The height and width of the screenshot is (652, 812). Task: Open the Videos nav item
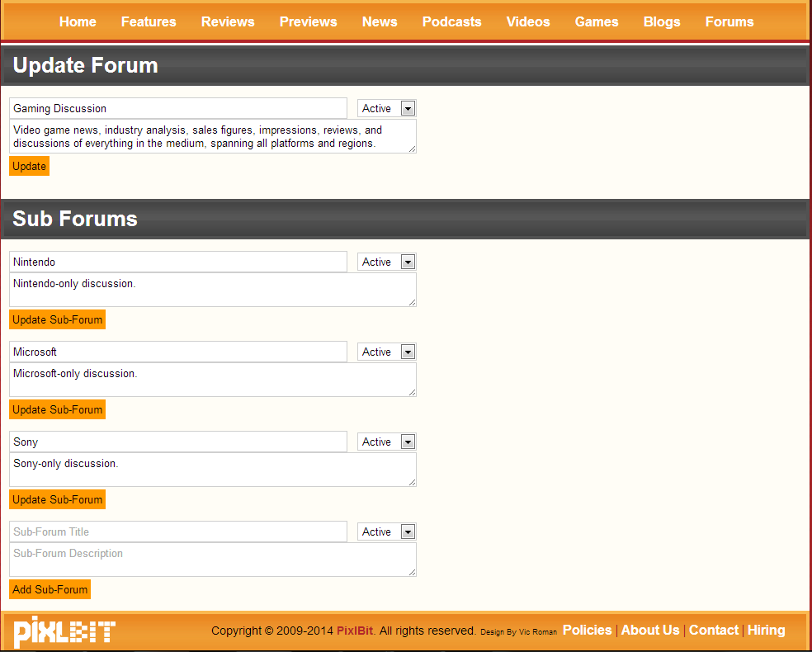[x=528, y=21]
